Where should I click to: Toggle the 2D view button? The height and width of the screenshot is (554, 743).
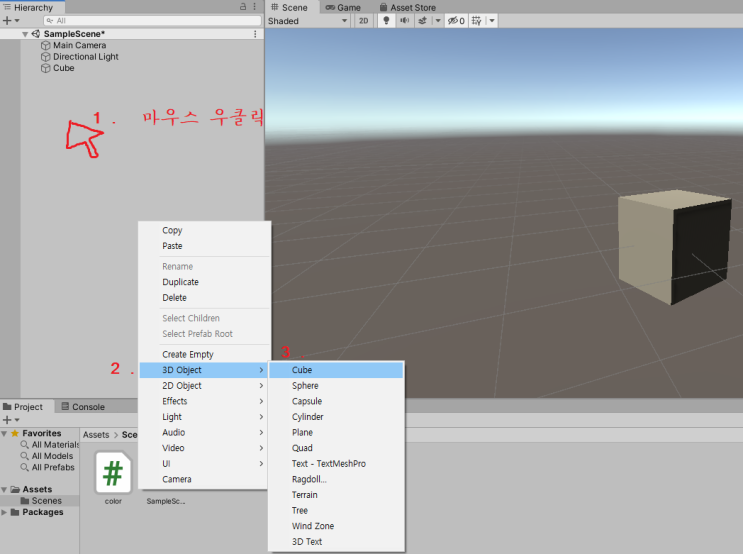coord(363,21)
